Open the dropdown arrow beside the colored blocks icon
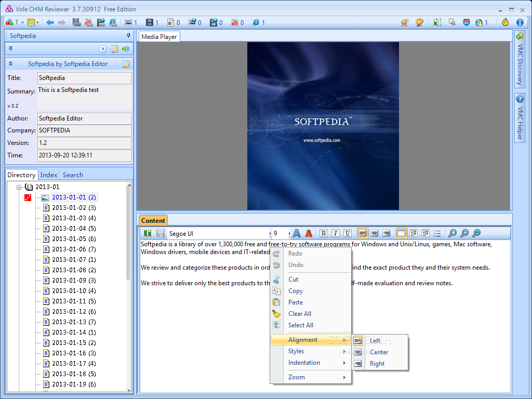Screen dimensions: 532x399 pyautogui.click(x=22, y=22)
